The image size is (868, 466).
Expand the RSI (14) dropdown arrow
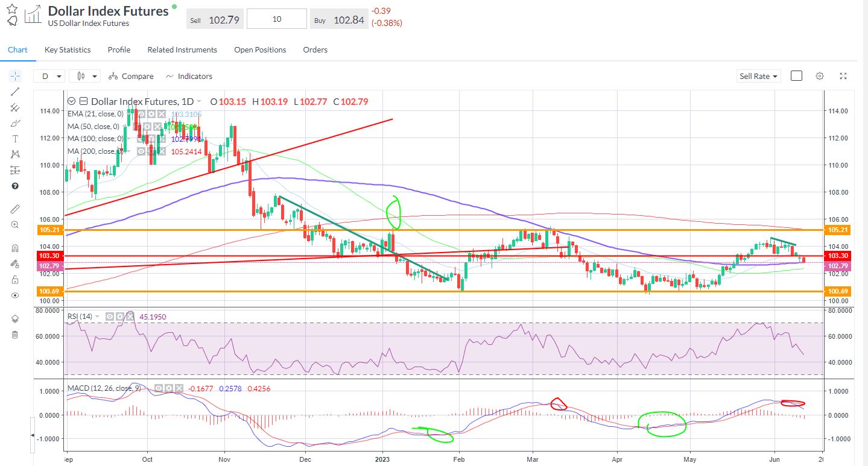[x=97, y=316]
